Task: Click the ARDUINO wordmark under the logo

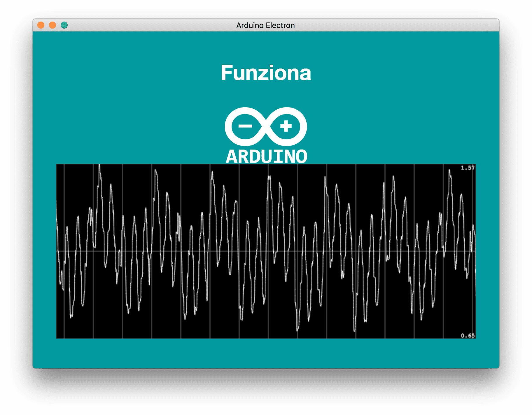Action: click(x=266, y=157)
